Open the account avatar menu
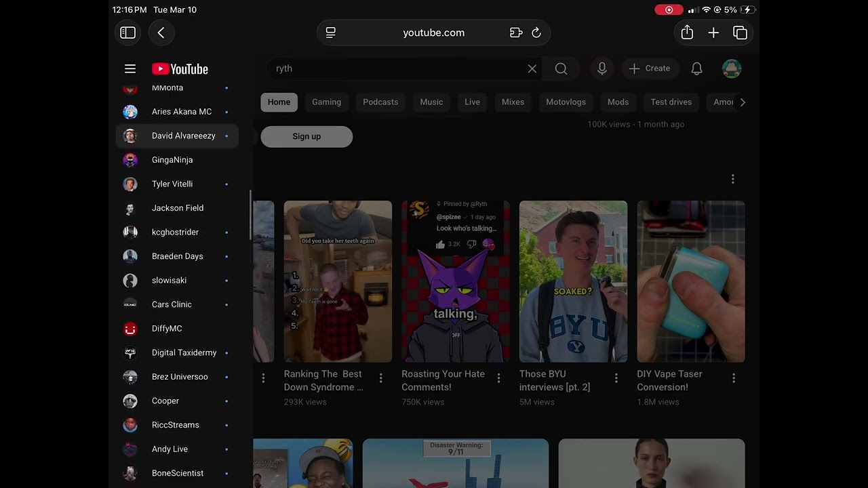 click(732, 68)
